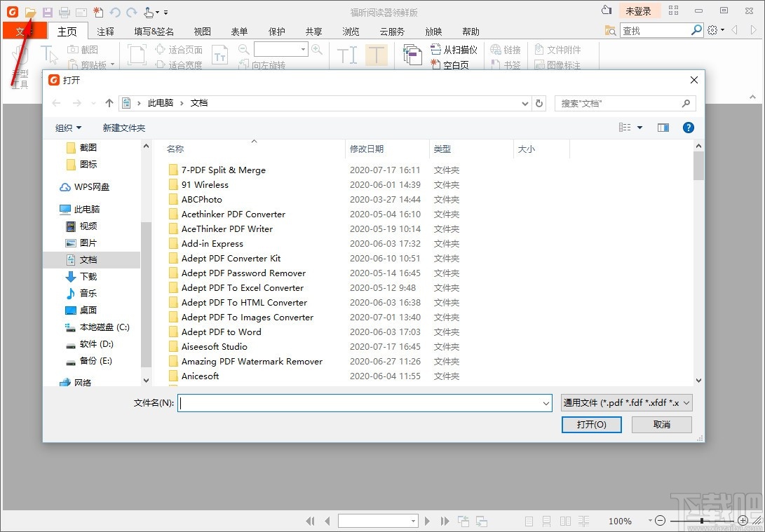Open the file type filter dropdown
Screen dimensions: 765x532
(626, 402)
